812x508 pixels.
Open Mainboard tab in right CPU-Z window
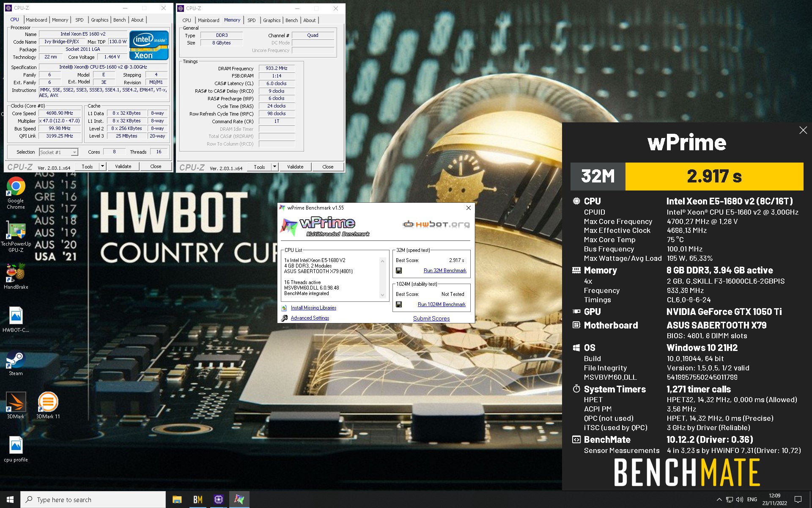pos(208,20)
